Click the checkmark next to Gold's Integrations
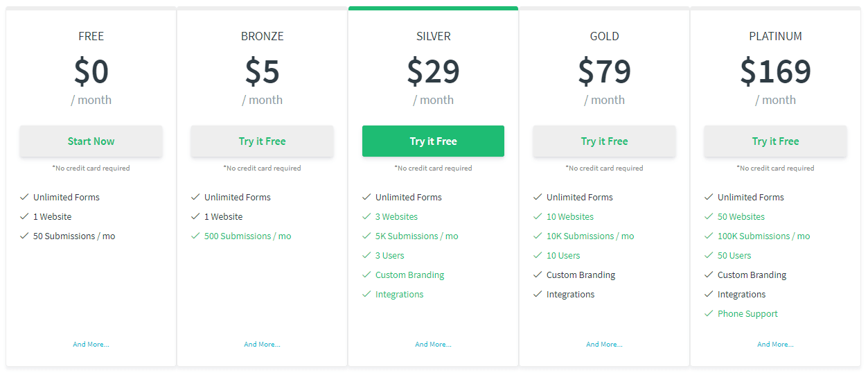Viewport: 868px width, 373px height. coord(538,295)
